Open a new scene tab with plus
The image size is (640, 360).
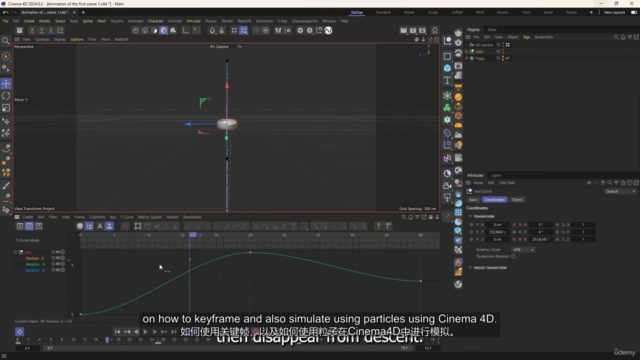(83, 12)
